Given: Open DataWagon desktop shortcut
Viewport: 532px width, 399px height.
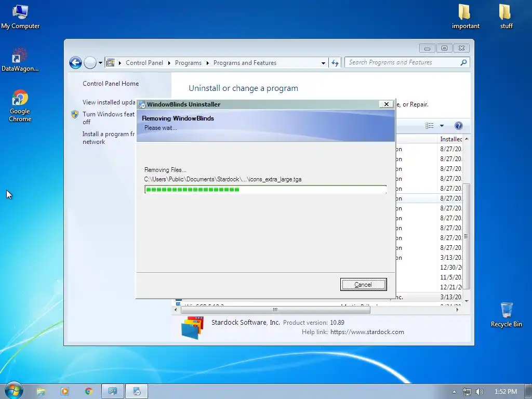Looking at the screenshot, I should click(20, 60).
